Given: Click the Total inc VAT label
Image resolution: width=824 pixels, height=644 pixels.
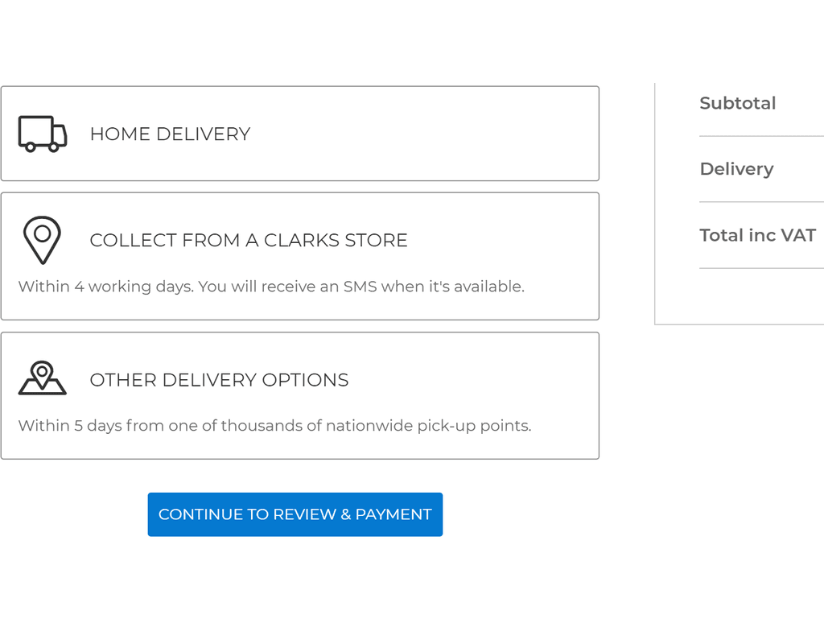Looking at the screenshot, I should pos(757,235).
